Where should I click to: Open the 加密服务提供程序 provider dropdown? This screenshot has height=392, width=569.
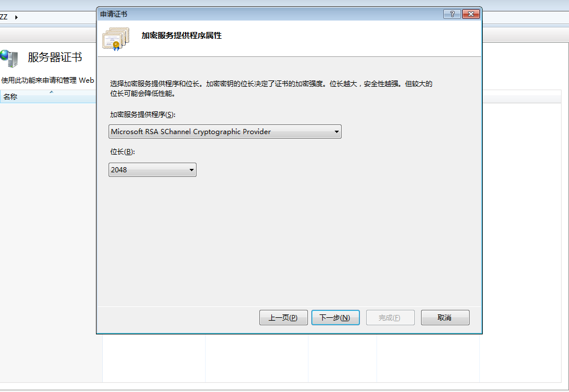tap(225, 131)
